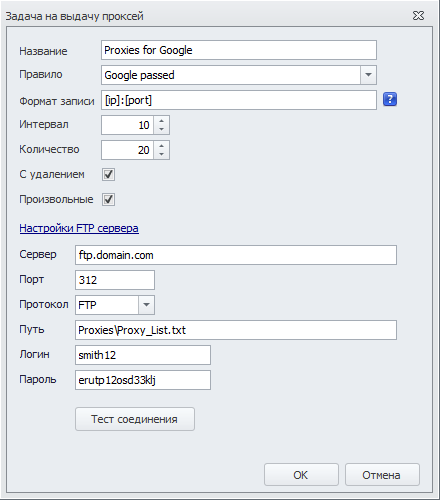
Task: Select the Сервер field with ftp.domain.com
Action: click(236, 255)
